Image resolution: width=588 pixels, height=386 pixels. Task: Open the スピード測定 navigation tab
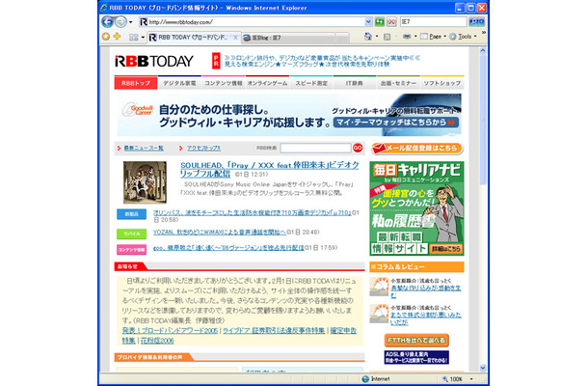point(311,83)
